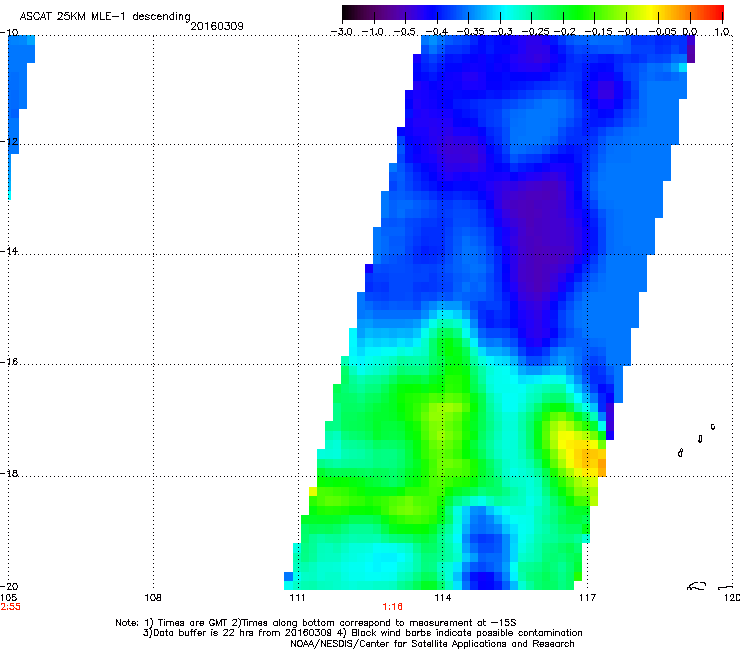Click the NOAA/NESDIS credit line

(x=432, y=643)
